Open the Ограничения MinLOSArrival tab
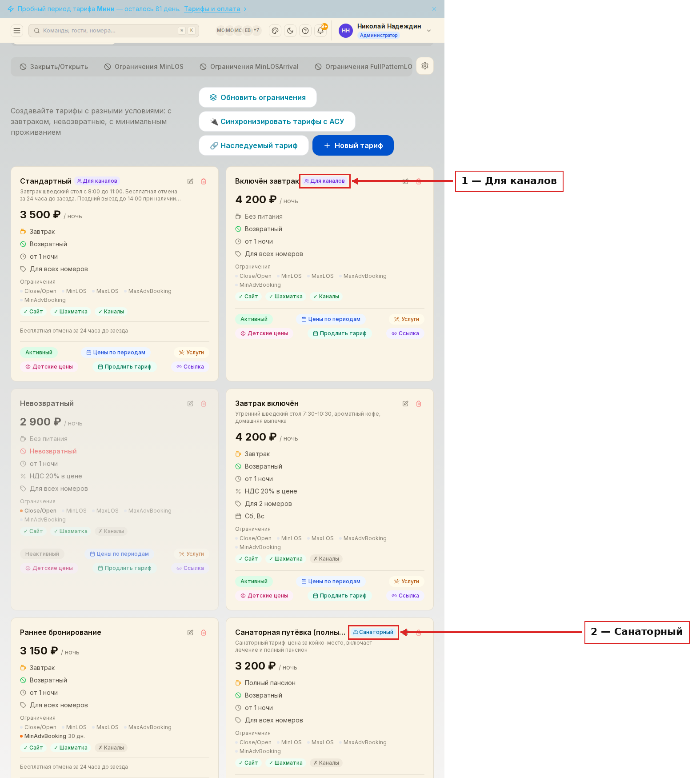The width and height of the screenshot is (700, 778). pyautogui.click(x=249, y=67)
